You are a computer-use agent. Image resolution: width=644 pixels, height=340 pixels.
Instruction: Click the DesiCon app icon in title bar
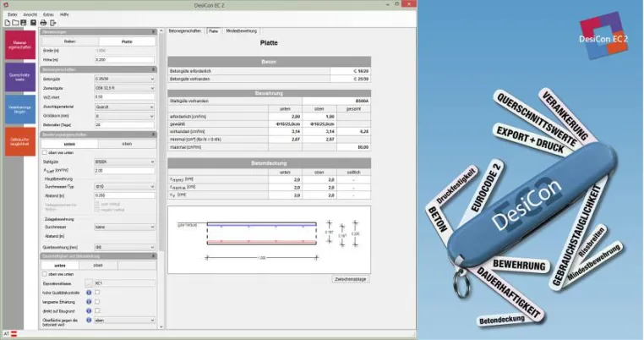[5, 4]
